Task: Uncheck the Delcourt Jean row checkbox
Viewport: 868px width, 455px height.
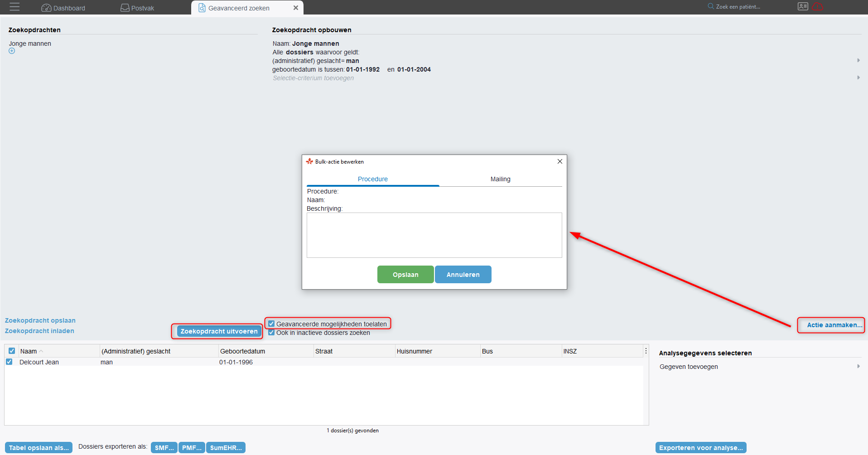Action: coord(9,362)
